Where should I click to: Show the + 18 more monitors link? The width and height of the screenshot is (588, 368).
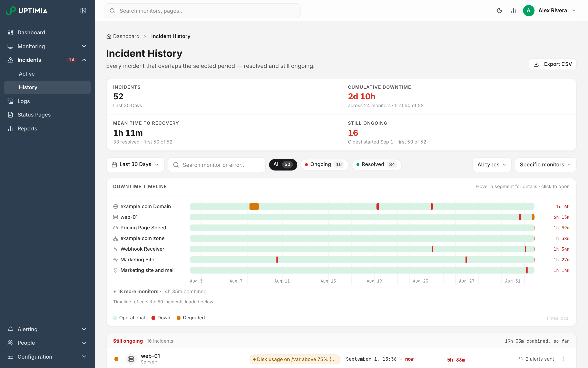click(136, 292)
